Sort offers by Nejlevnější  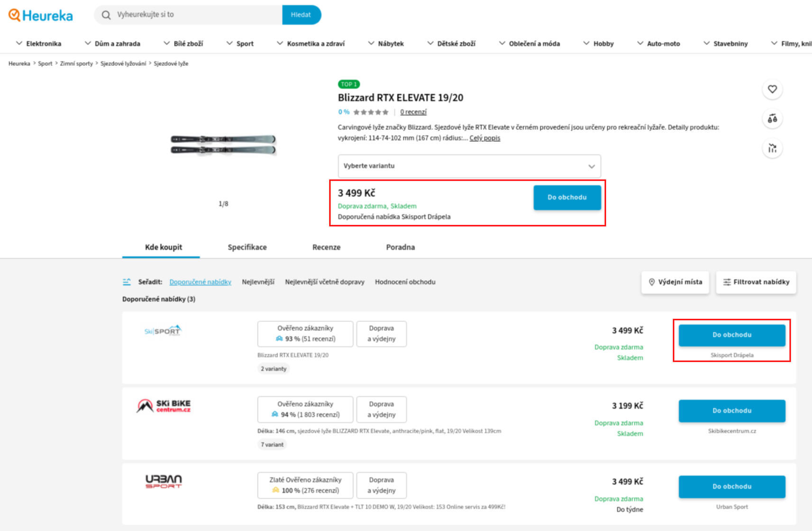(x=258, y=282)
